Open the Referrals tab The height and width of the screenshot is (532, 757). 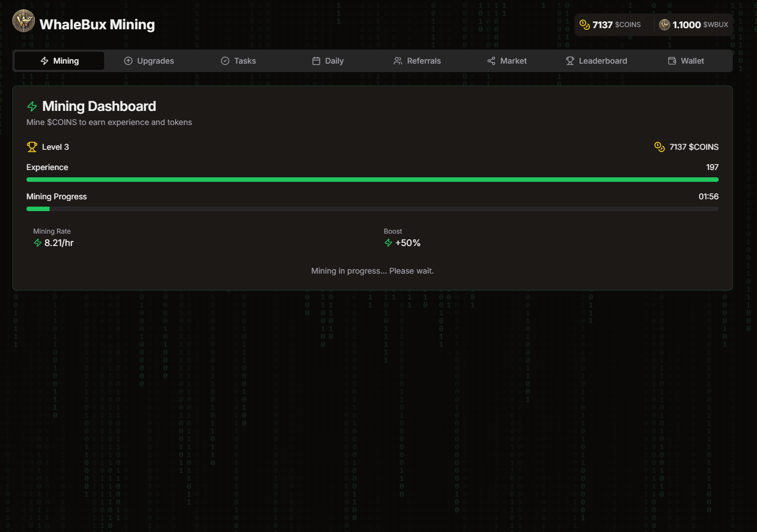tap(417, 61)
